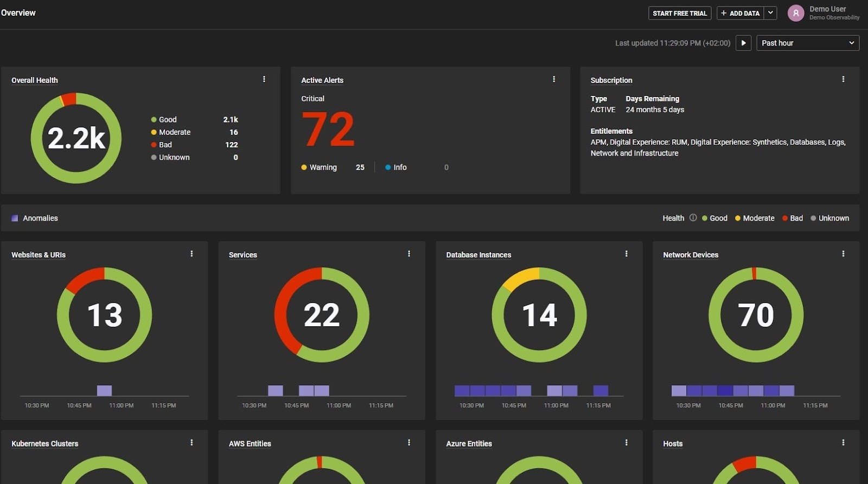The image size is (868, 484).
Task: Open Kubernetes Clusters card options menu
Action: [x=192, y=443]
